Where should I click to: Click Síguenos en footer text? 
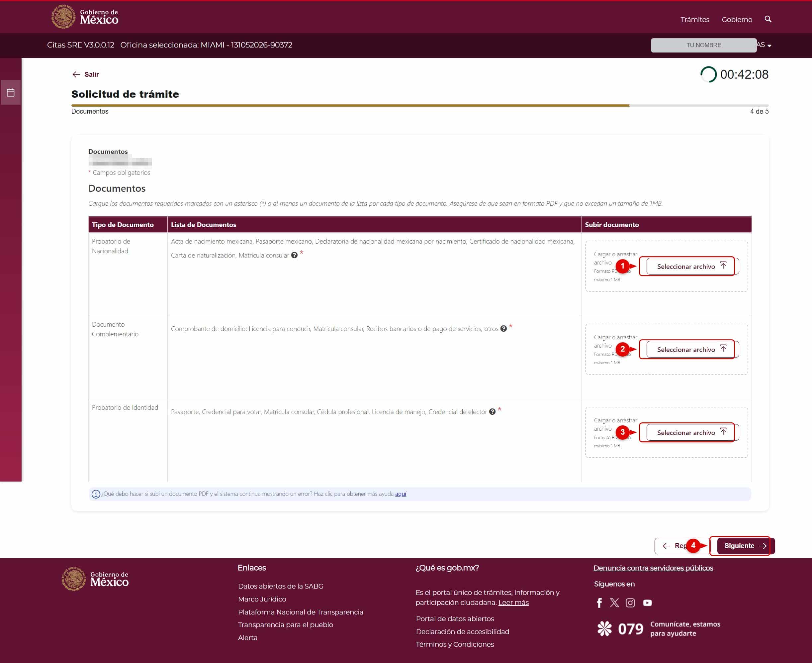(x=614, y=584)
